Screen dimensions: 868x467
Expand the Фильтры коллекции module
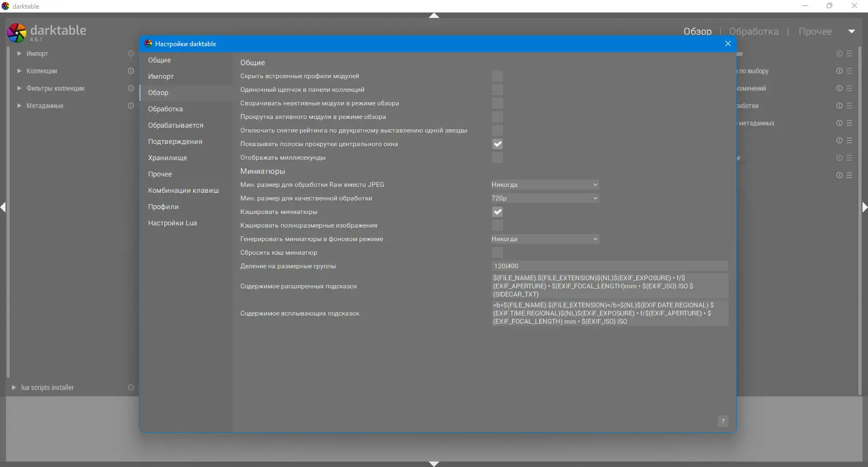pos(20,89)
